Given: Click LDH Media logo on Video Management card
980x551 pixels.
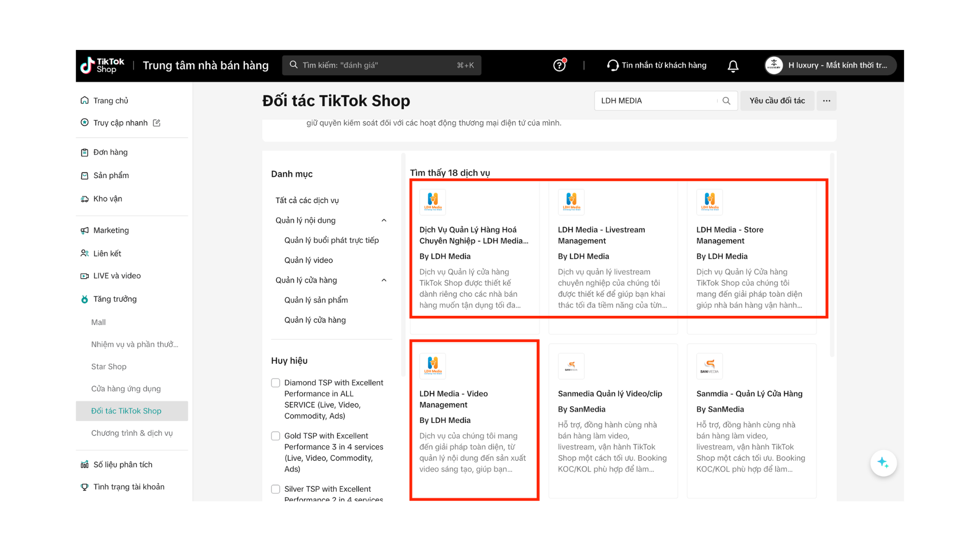Looking at the screenshot, I should 432,366.
